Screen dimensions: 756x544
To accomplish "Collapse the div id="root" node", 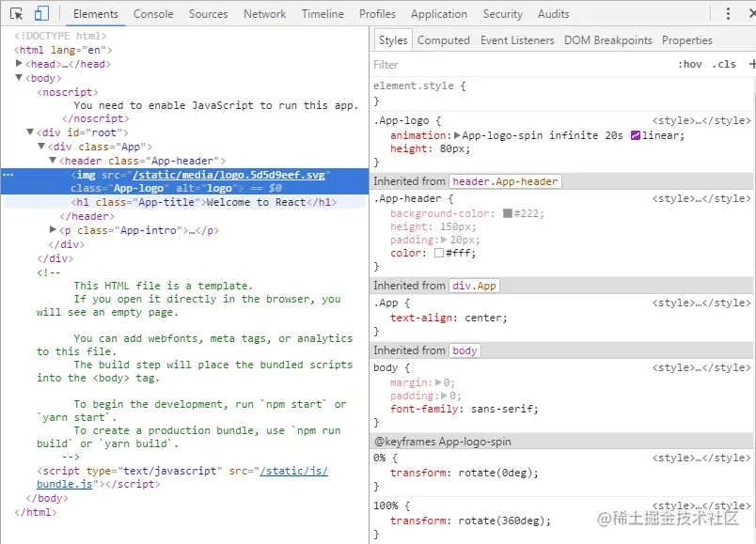I will [30, 132].
